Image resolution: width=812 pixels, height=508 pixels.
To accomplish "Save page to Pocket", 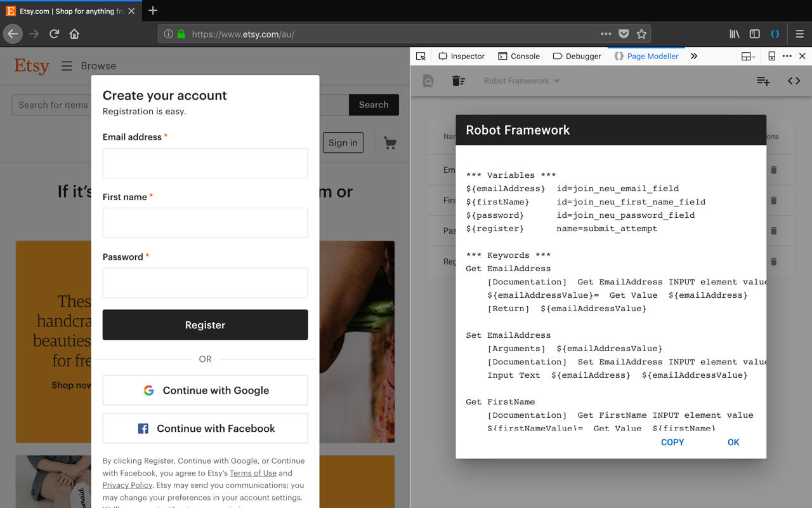I will coord(624,34).
